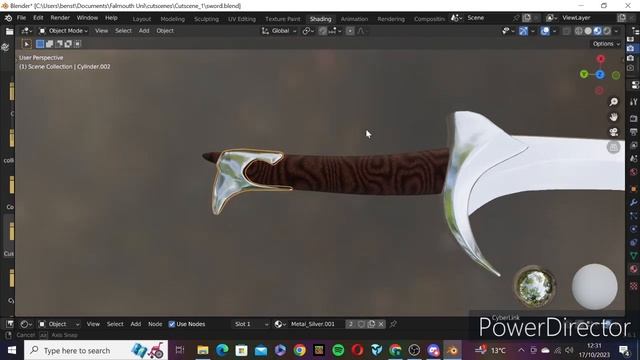Open Opera browser from taskbar

tap(358, 350)
